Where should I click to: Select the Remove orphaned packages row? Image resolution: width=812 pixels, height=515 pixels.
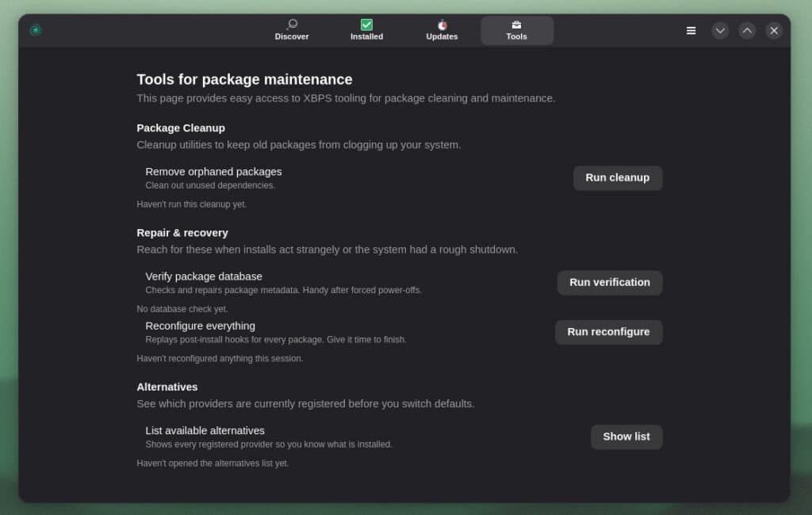pos(213,172)
